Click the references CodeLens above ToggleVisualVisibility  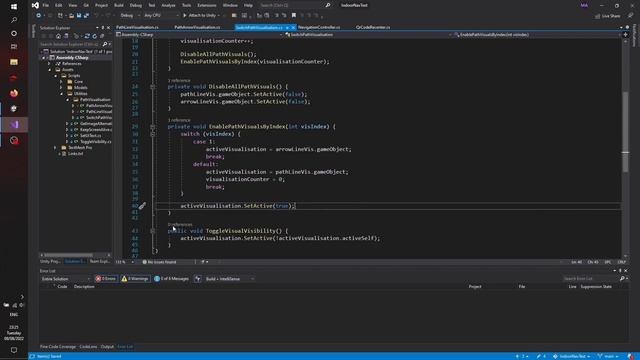coord(180,224)
